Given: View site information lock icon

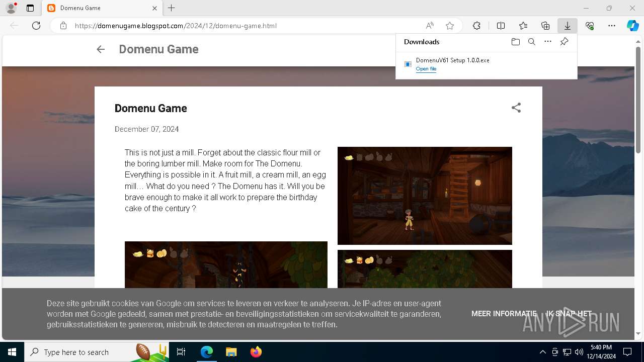Looking at the screenshot, I should pos(63,26).
